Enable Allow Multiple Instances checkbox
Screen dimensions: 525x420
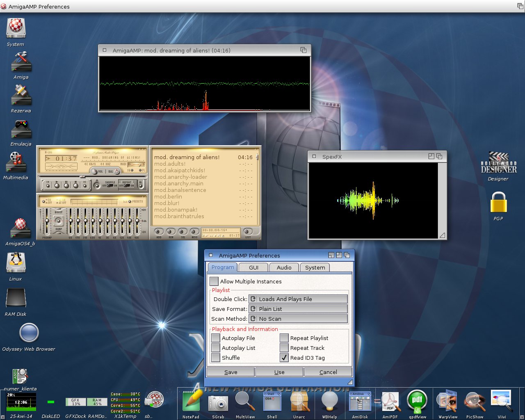pyautogui.click(x=214, y=281)
